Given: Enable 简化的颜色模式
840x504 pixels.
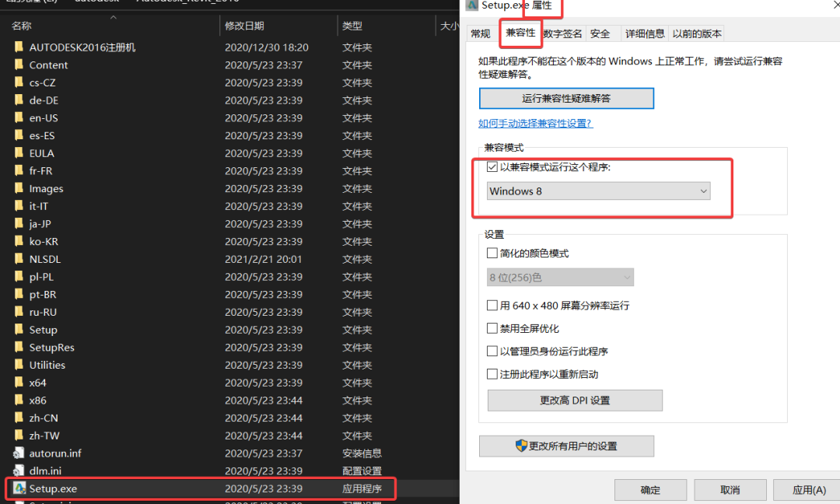Looking at the screenshot, I should click(491, 253).
